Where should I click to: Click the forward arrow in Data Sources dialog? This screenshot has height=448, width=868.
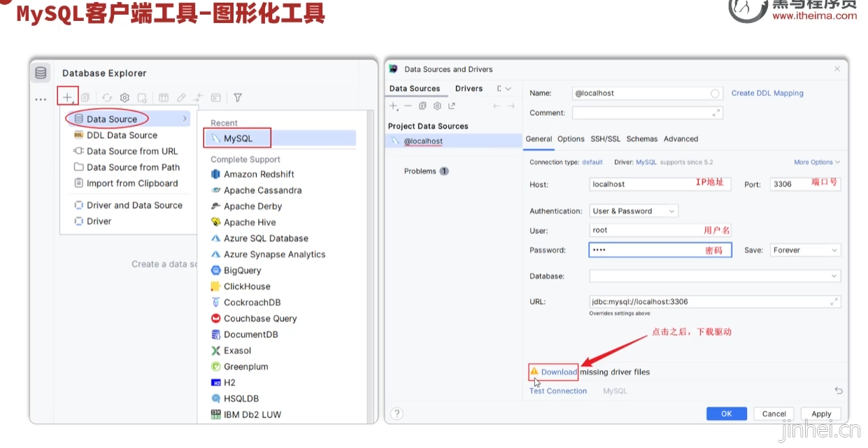511,106
